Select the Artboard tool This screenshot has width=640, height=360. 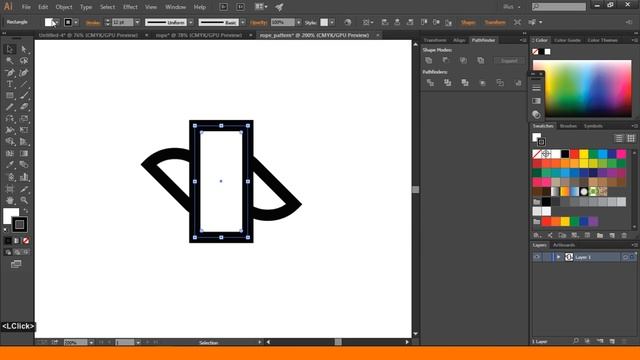[10, 189]
